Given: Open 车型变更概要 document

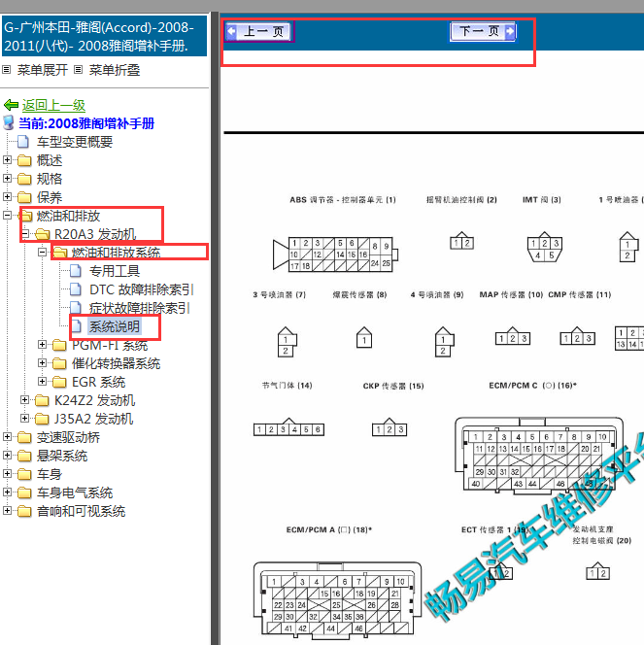Looking at the screenshot, I should 75,142.
